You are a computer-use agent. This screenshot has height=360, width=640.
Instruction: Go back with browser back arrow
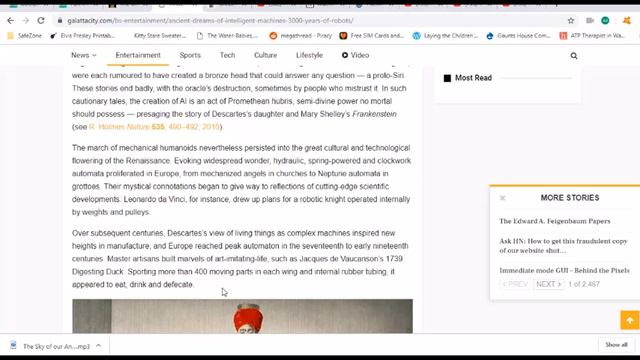[11, 20]
